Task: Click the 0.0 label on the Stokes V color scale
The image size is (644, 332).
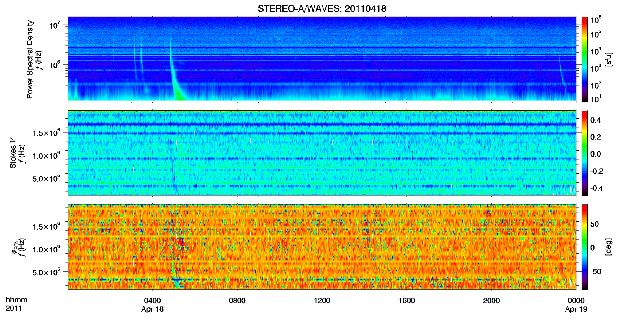Action: (596, 154)
